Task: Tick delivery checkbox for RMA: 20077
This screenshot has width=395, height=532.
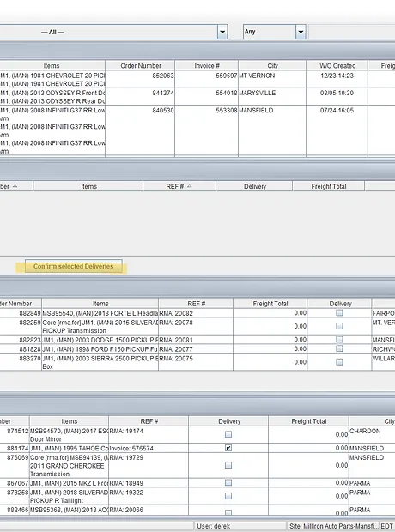Action: point(339,348)
